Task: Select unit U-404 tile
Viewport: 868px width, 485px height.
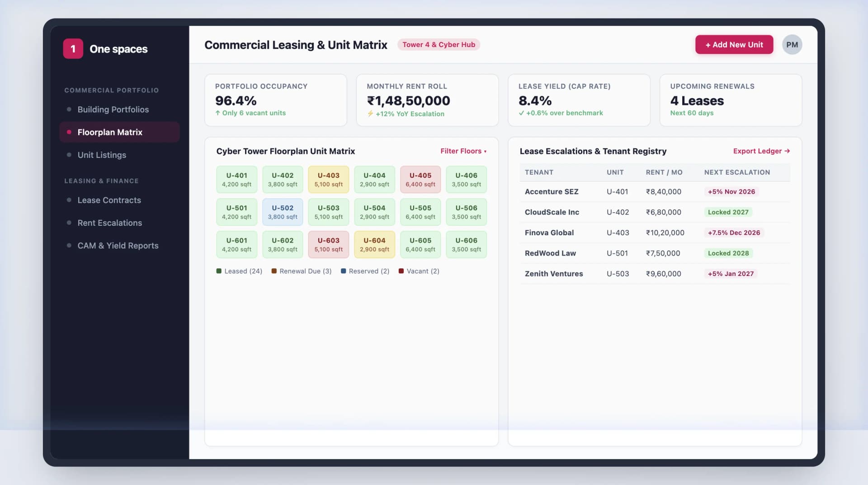Action: pos(374,180)
